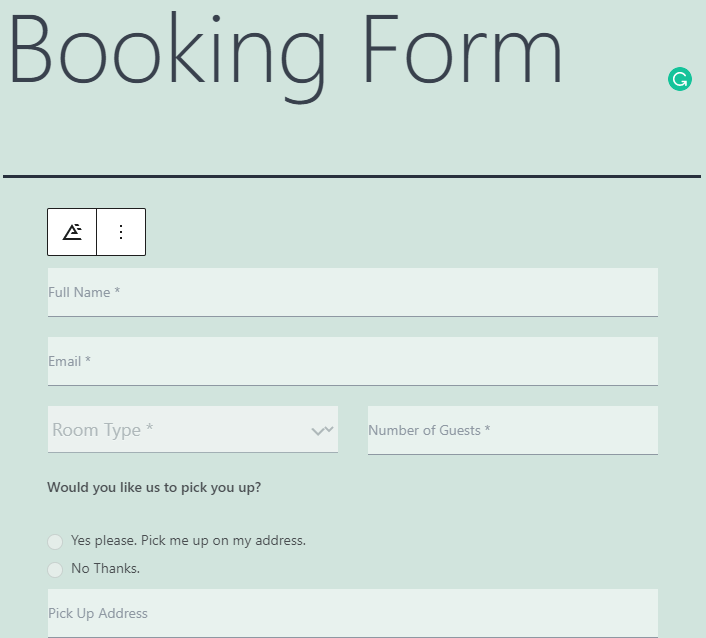Open the three-dot block options menu

(121, 232)
